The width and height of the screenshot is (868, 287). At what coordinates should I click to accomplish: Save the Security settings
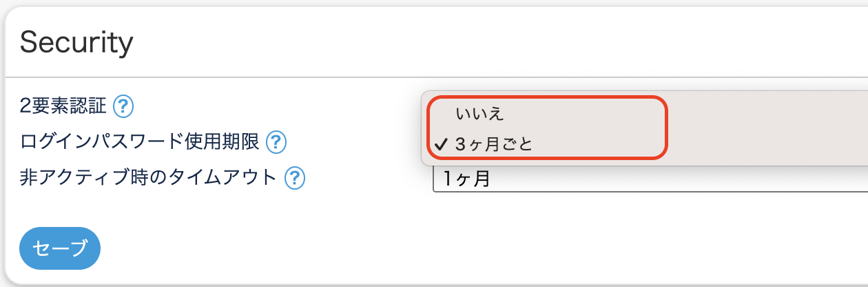click(61, 248)
